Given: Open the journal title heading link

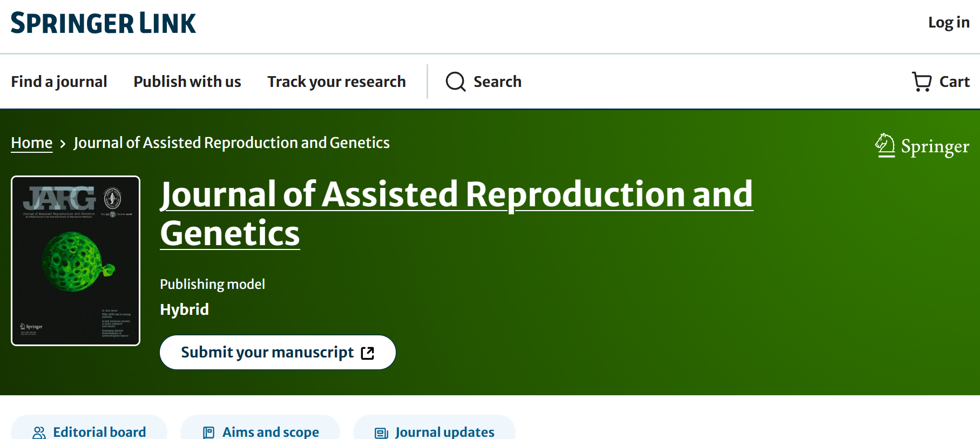Looking at the screenshot, I should (456, 213).
